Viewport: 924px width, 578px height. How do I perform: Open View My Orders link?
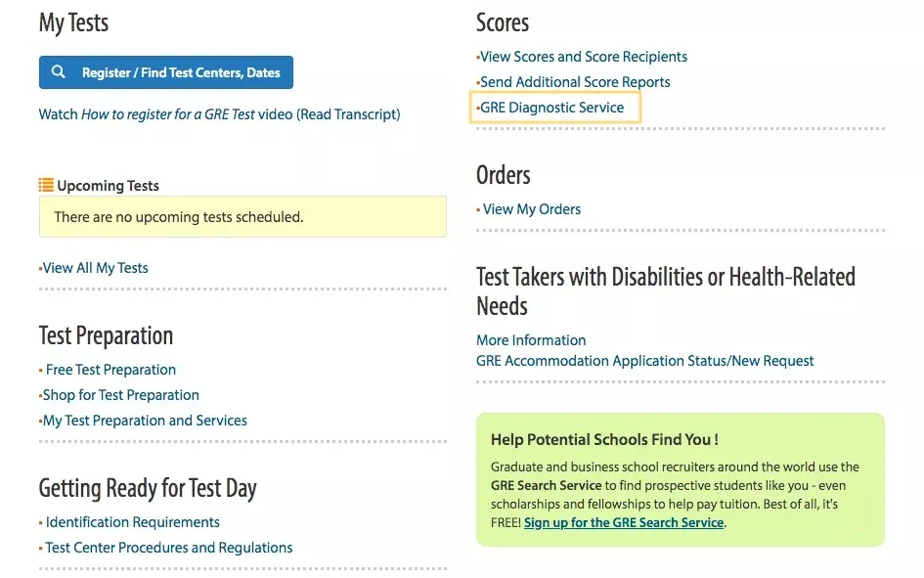531,209
